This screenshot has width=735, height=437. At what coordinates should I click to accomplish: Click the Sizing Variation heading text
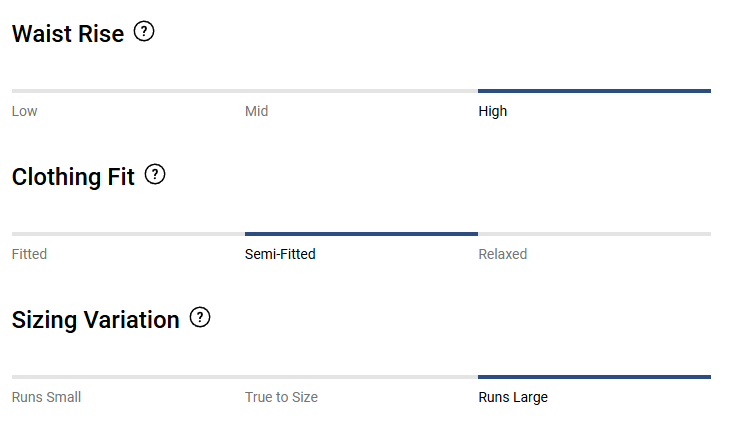pyautogui.click(x=96, y=320)
